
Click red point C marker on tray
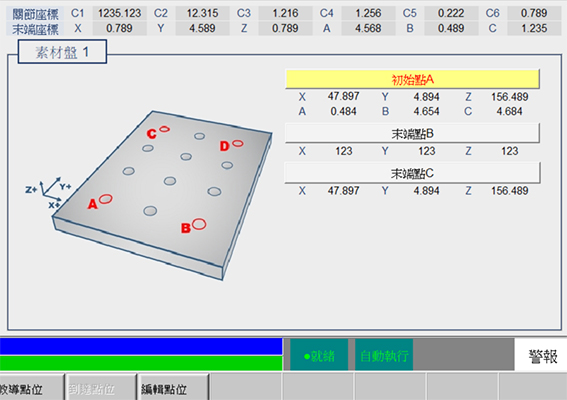[x=165, y=129]
